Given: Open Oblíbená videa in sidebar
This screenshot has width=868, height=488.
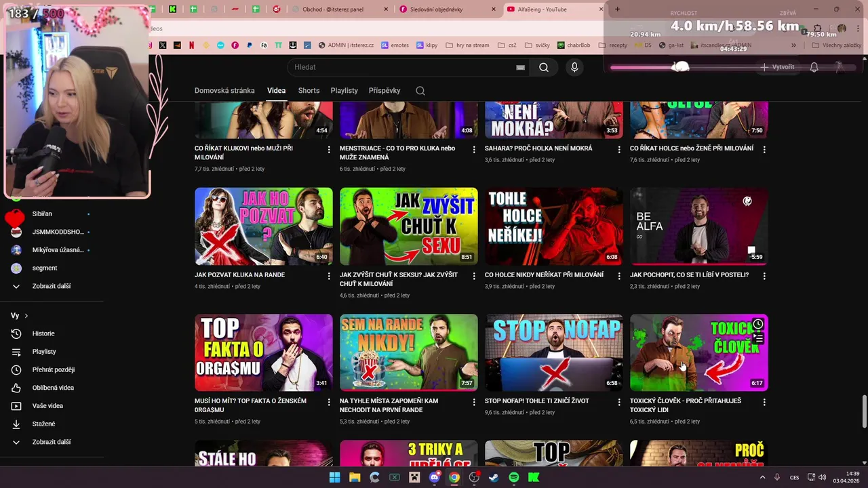Looking at the screenshot, I should pos(52,388).
